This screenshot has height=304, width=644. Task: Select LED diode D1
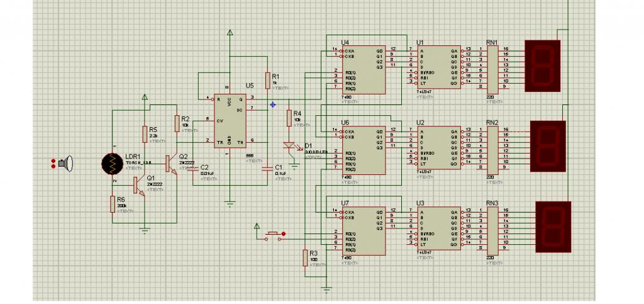[289, 145]
